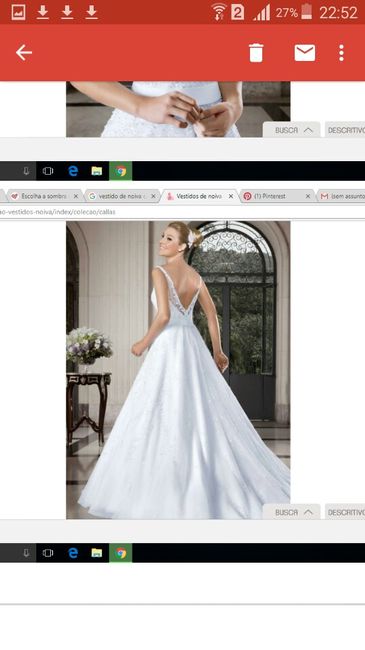
Task: Close the Google 'vestido de noiva' tab
Action: point(153,196)
